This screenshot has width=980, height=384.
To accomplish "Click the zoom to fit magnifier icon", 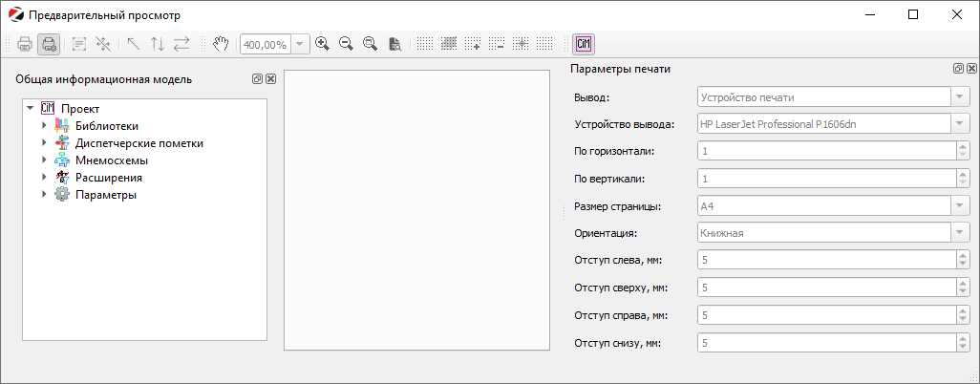I will click(370, 44).
